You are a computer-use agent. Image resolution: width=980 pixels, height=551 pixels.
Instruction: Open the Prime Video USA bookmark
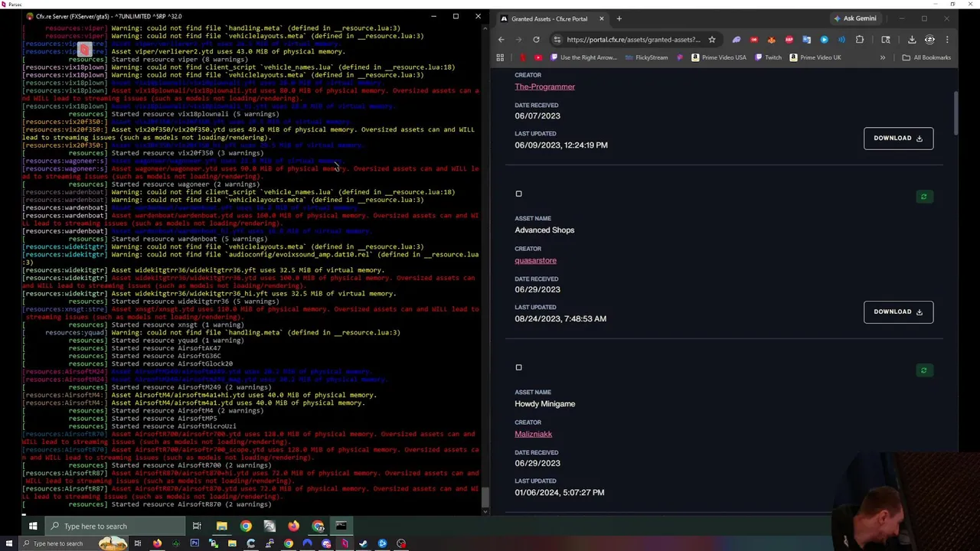pos(717,57)
